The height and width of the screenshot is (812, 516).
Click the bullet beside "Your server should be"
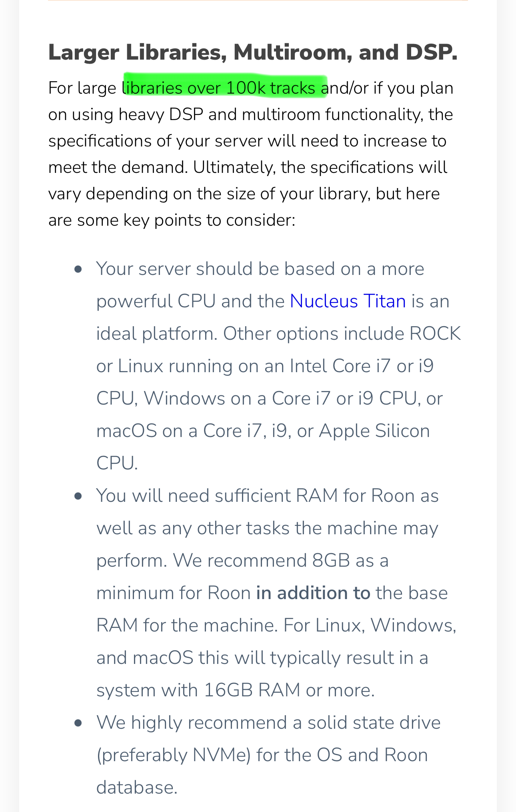78,269
